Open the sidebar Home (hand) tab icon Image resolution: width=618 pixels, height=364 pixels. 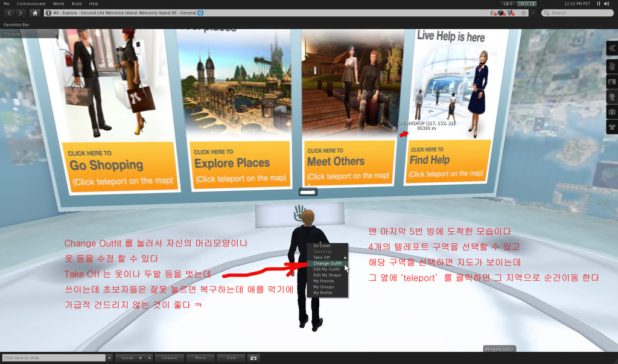[x=612, y=66]
